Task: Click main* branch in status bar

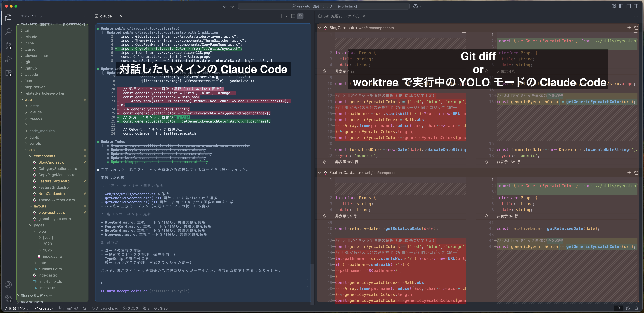Action: [x=66, y=308]
